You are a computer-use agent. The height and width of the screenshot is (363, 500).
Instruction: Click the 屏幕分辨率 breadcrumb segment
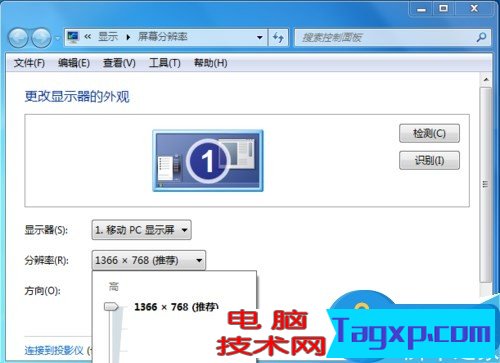tap(163, 37)
